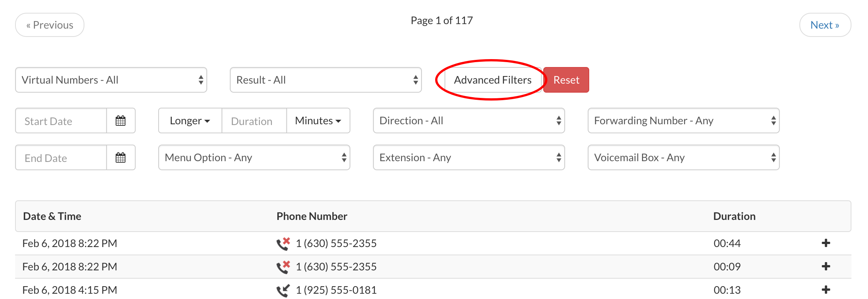
Task: Open the Voicemail Box - Any dropdown
Action: pos(684,157)
